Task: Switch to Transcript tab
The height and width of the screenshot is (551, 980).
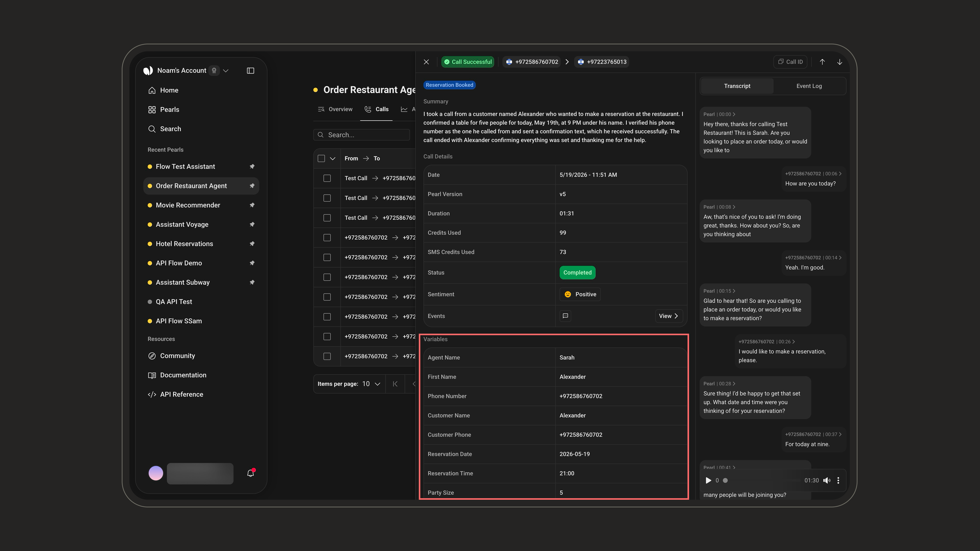Action: (x=737, y=86)
